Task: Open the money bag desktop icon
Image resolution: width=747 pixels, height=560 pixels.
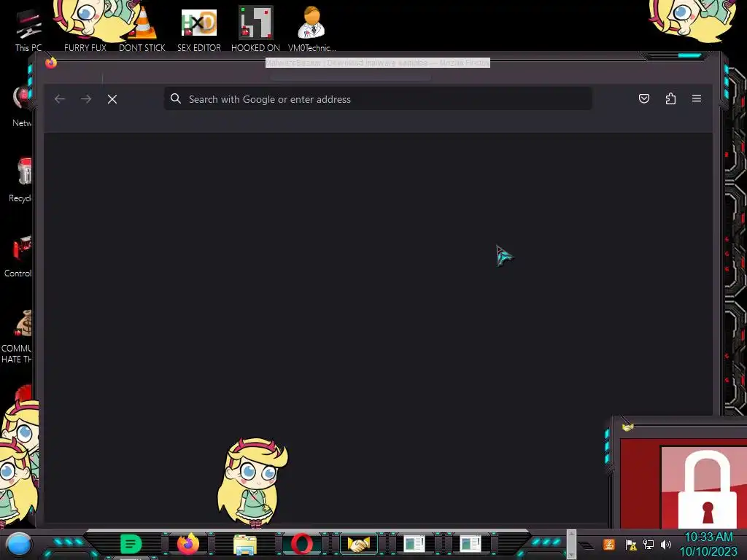Action: point(18,336)
